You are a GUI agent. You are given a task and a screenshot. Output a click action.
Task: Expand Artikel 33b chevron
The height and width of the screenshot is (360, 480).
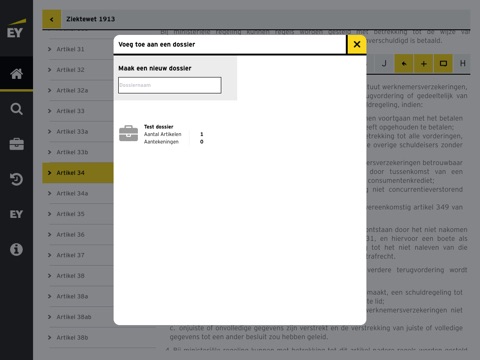[49, 152]
